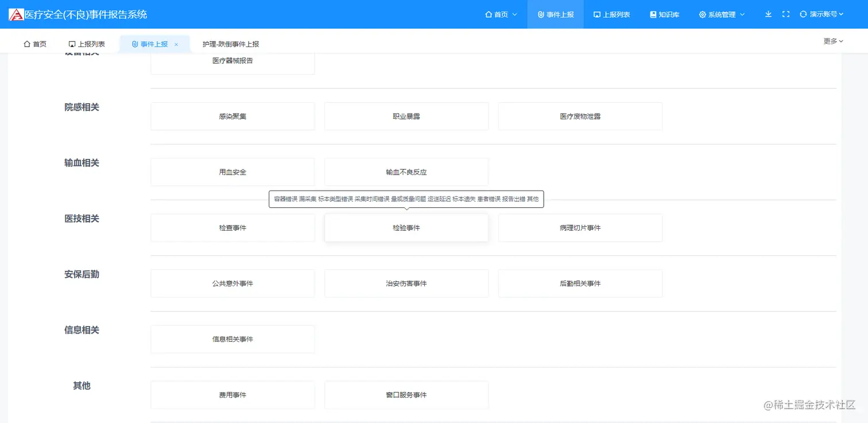Image resolution: width=868 pixels, height=423 pixels.
Task: Select the 后勤相关事件 card
Action: point(580,284)
